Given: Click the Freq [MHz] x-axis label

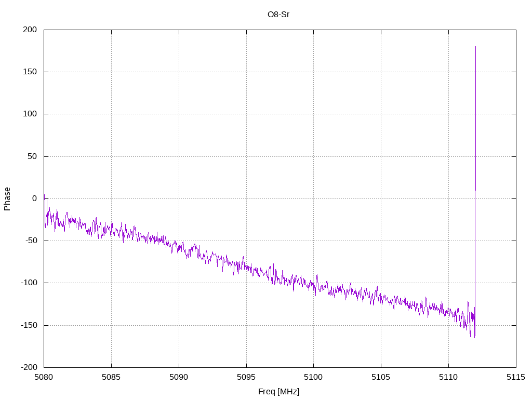Looking at the screenshot, I should [278, 392].
